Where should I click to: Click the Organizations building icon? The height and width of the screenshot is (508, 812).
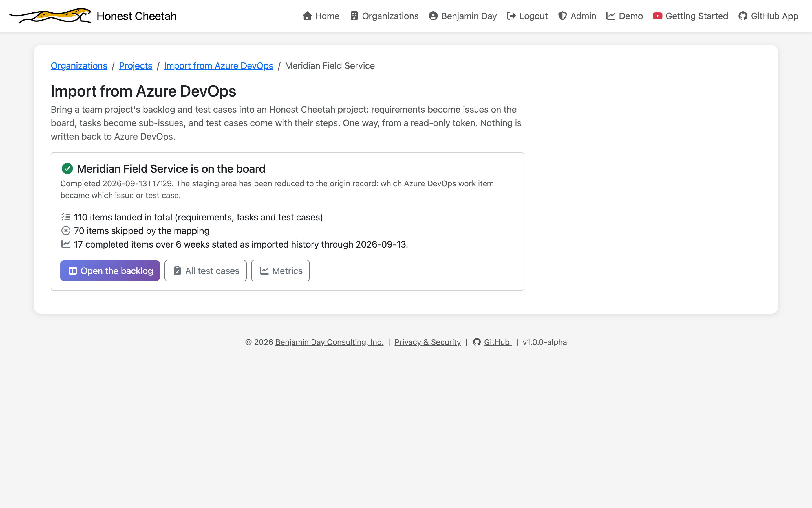tap(354, 16)
